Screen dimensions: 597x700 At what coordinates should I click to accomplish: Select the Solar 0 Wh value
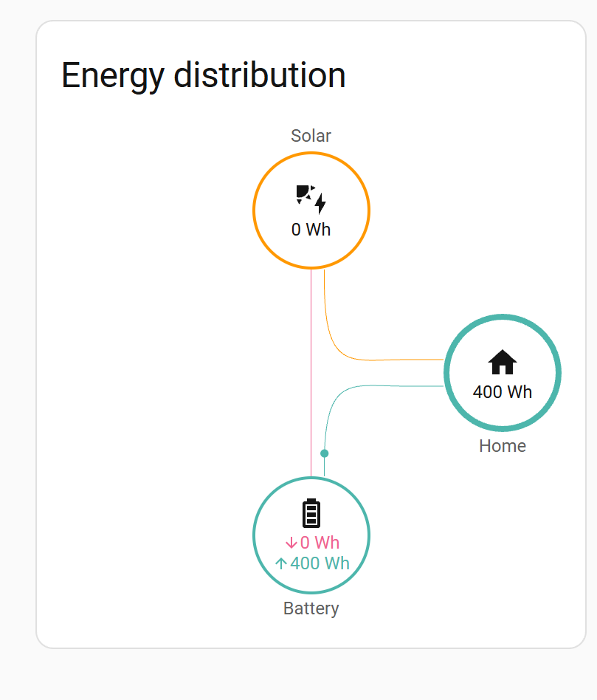311,230
